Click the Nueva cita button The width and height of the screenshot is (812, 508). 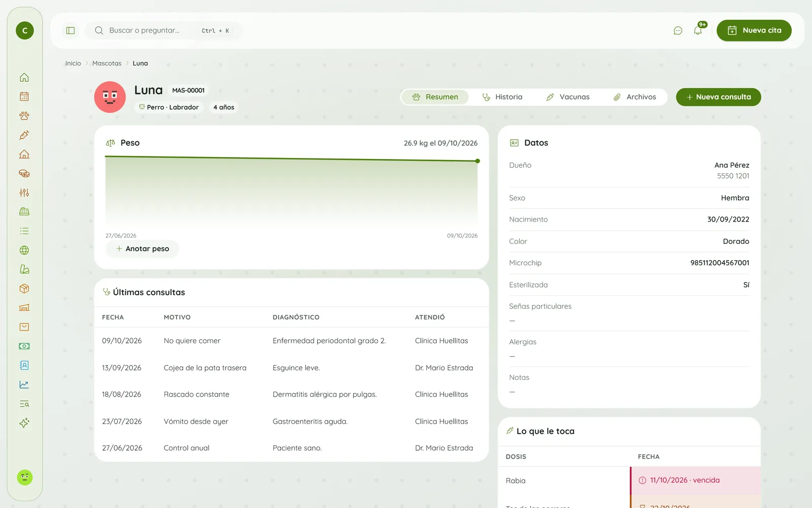pyautogui.click(x=754, y=30)
